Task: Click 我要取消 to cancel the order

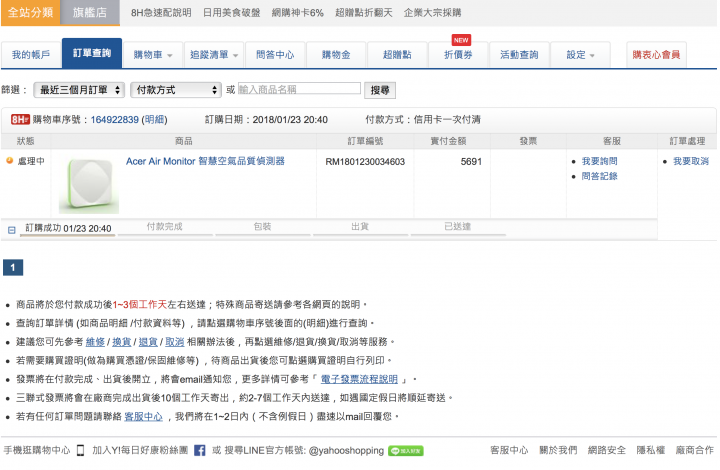Action: click(691, 161)
